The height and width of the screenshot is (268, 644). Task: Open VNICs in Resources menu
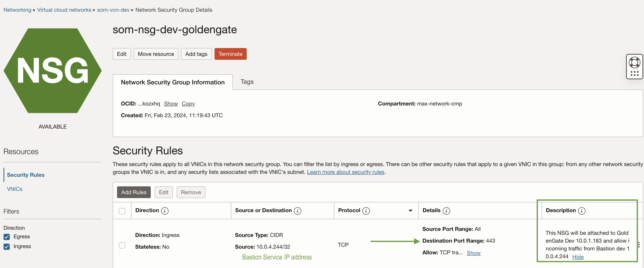point(15,189)
